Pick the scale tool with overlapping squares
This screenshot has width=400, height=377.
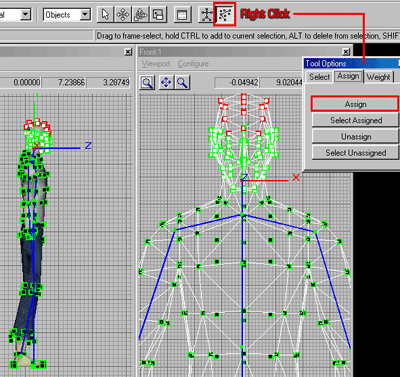point(158,15)
